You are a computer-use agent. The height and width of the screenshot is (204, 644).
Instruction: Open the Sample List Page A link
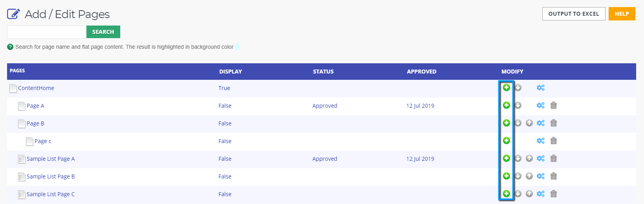click(x=51, y=159)
